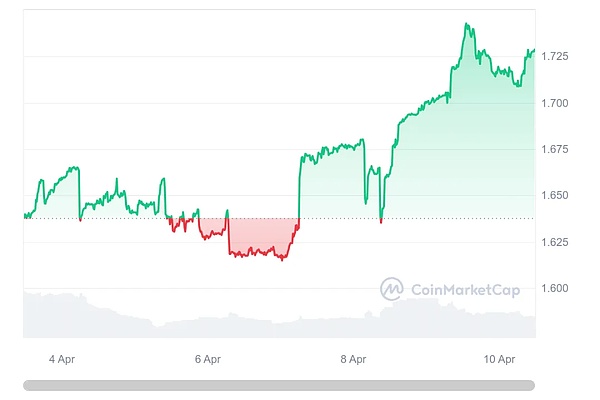Click the 1.725 price axis label
The height and width of the screenshot is (400, 600).
555,57
